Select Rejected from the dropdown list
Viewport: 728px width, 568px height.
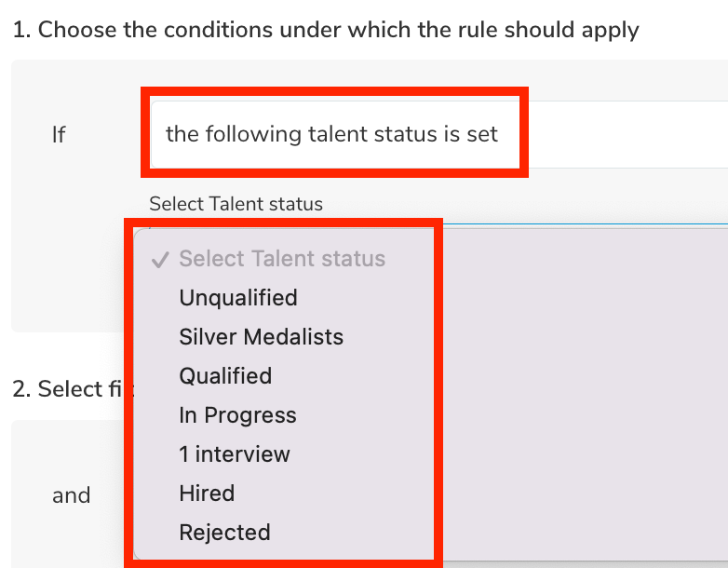pyautogui.click(x=224, y=533)
